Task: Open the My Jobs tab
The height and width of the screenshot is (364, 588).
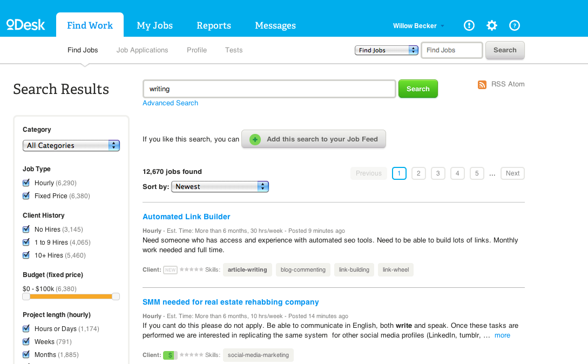Action: [155, 25]
